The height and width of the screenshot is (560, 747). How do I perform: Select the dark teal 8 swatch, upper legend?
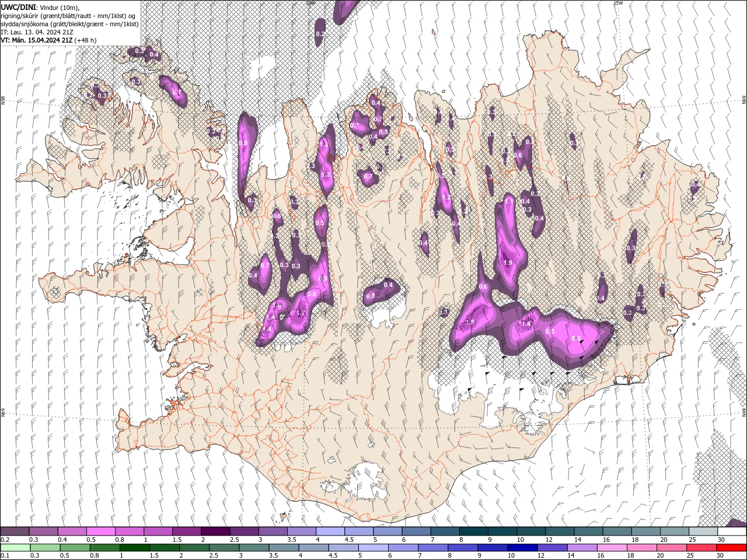point(474,531)
